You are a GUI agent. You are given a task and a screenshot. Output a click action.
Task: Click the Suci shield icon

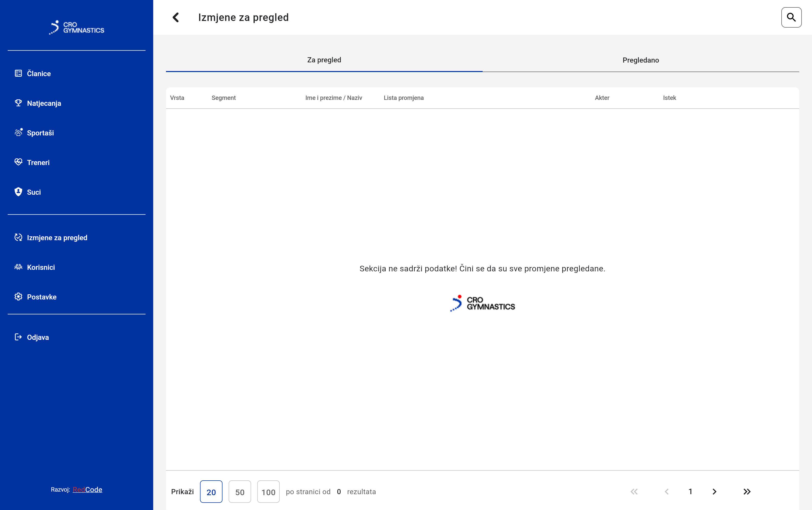tap(18, 192)
